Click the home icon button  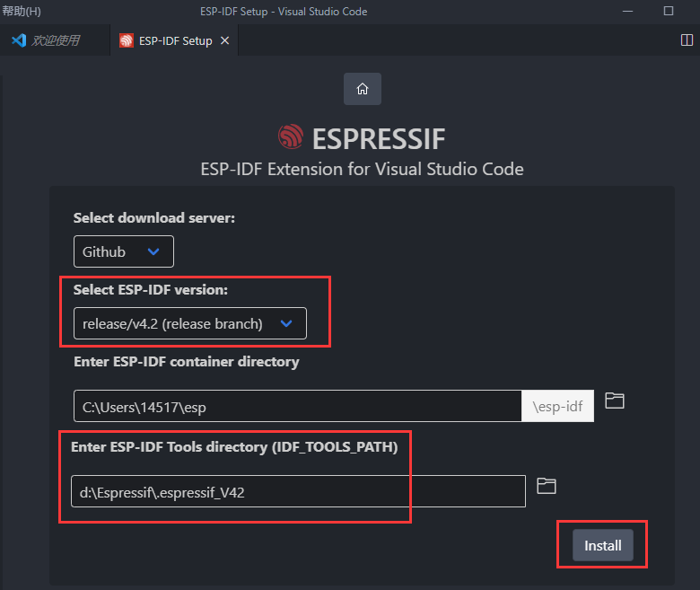point(362,89)
